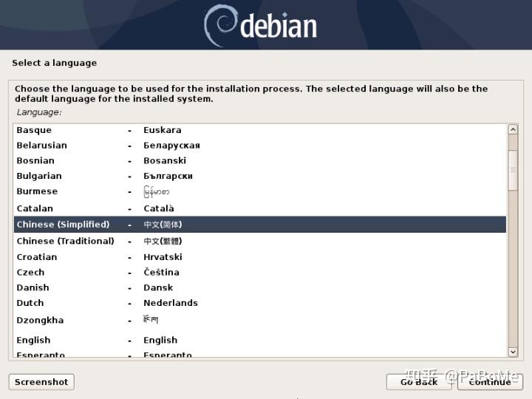Select Bosnian - Bosanski language
This screenshot has height=399, width=532.
(x=260, y=161)
